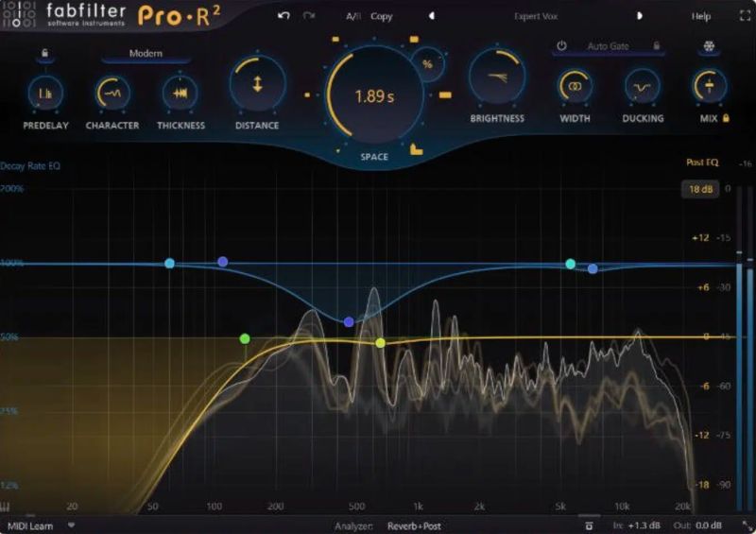
Task: Toggle the predelay lock icon
Action: (44, 53)
